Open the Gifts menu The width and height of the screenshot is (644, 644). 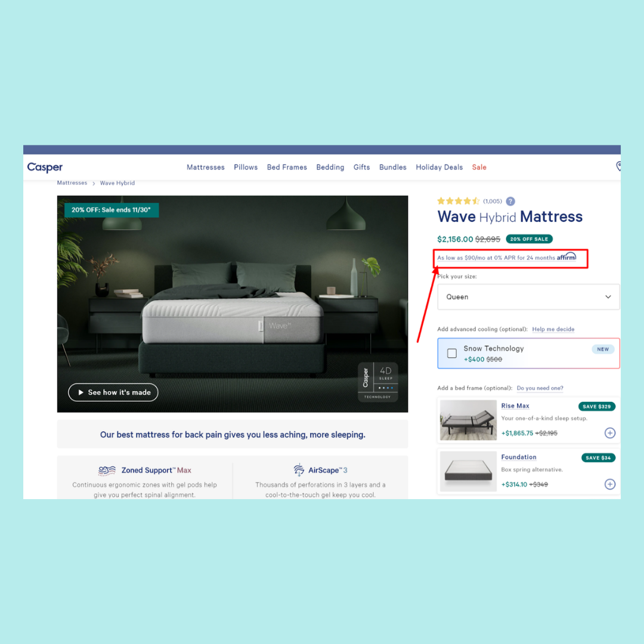pyautogui.click(x=361, y=167)
